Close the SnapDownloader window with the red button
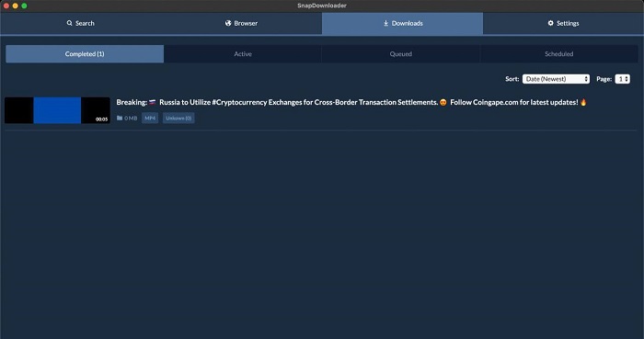 click(x=6, y=6)
